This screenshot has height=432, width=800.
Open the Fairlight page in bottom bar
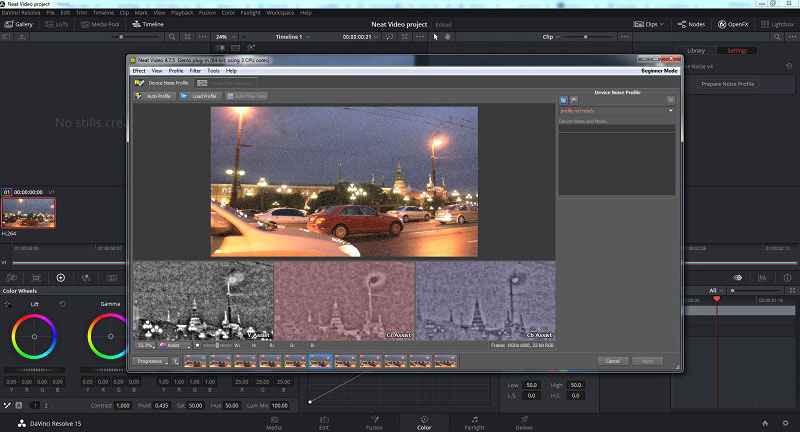pyautogui.click(x=474, y=423)
